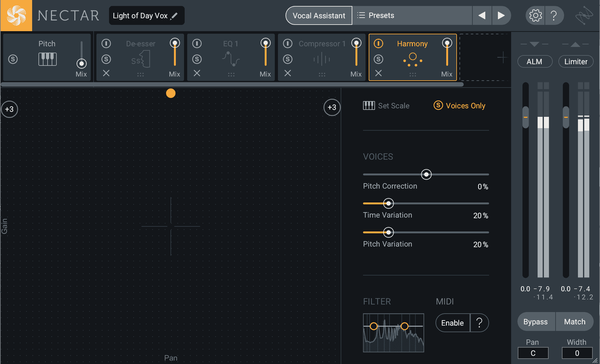Click the Bypass button
600x364 pixels.
pos(536,321)
